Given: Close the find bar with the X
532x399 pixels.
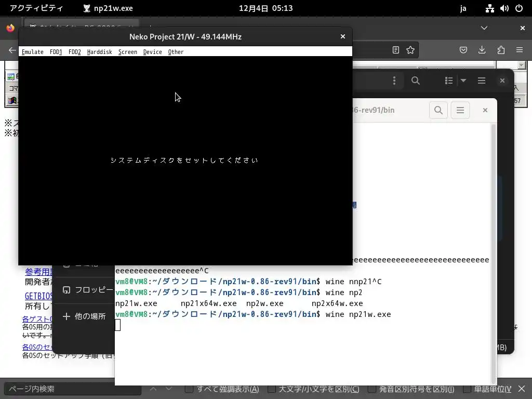Looking at the screenshot, I should (522, 389).
